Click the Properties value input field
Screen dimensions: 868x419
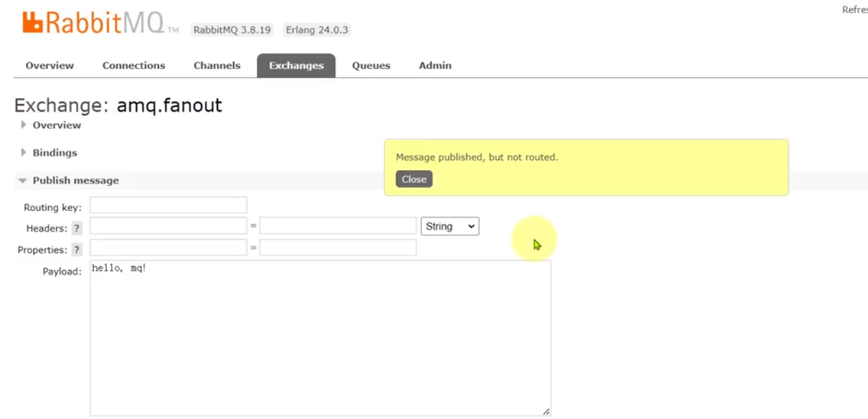338,248
